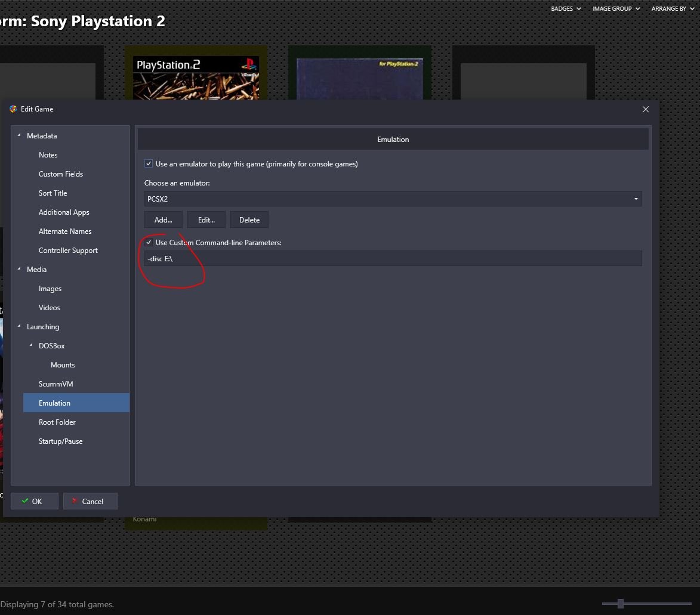Screen dimensions: 700x615
Task: Open Additional Apps section
Action: tap(64, 212)
